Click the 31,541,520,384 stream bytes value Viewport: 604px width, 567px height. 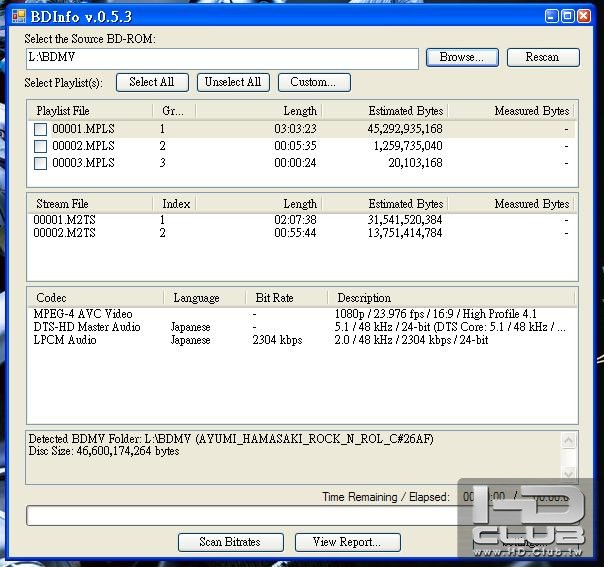[405, 220]
